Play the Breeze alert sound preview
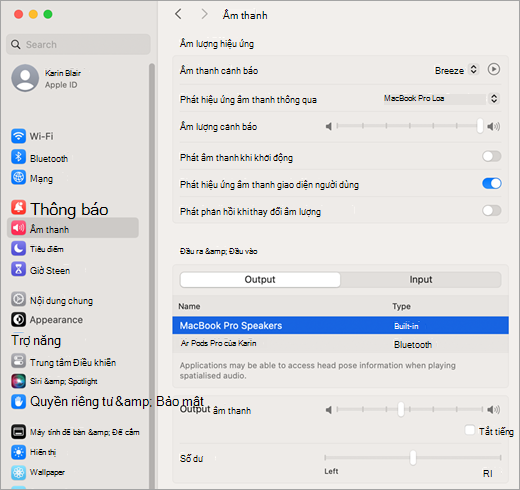 494,69
